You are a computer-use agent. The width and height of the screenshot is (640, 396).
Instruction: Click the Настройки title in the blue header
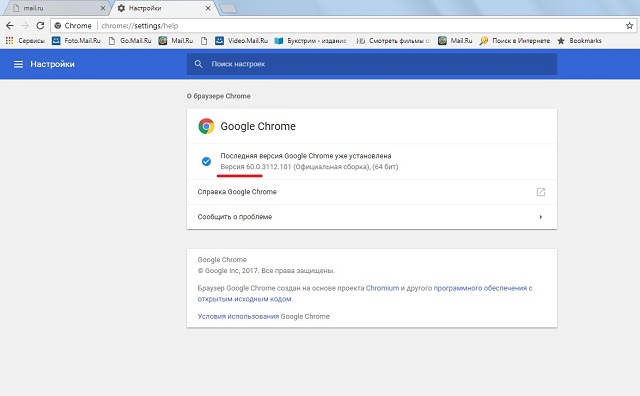(52, 64)
